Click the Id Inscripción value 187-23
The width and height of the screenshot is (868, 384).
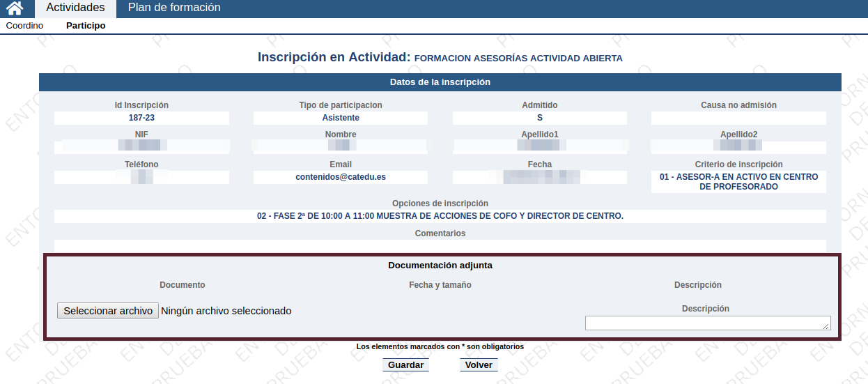click(141, 118)
